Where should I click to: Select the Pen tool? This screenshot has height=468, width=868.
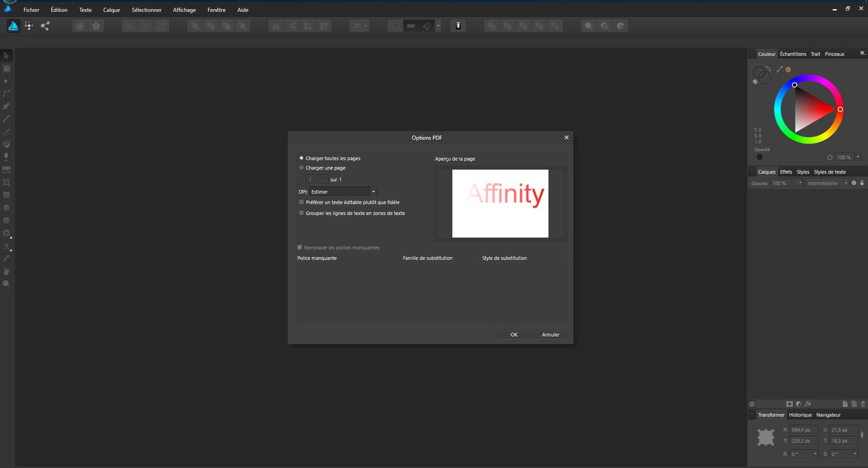pos(7,106)
